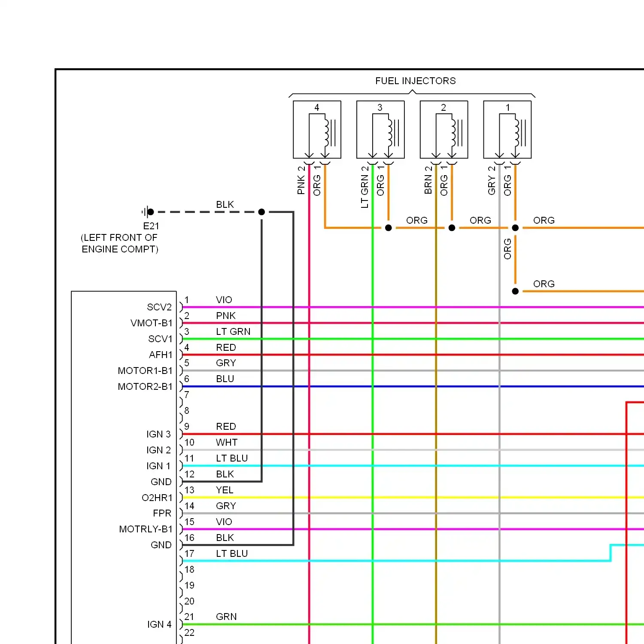
Task: Click the IGN 1 pin label
Action: pyautogui.click(x=158, y=466)
